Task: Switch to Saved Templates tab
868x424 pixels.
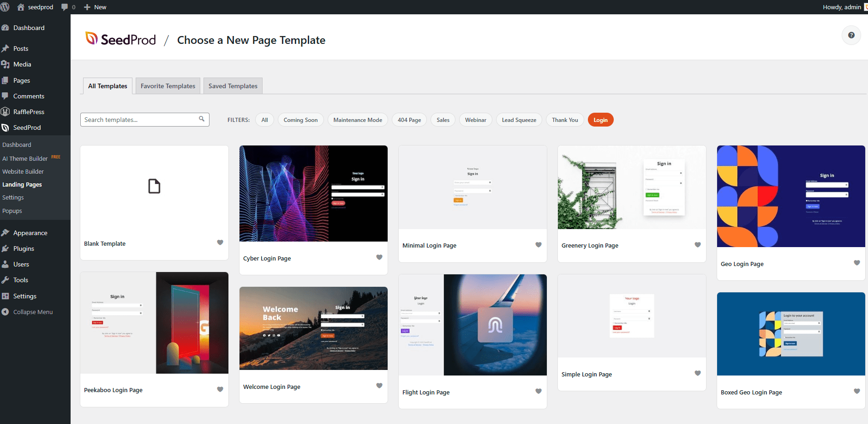Action: tap(233, 86)
